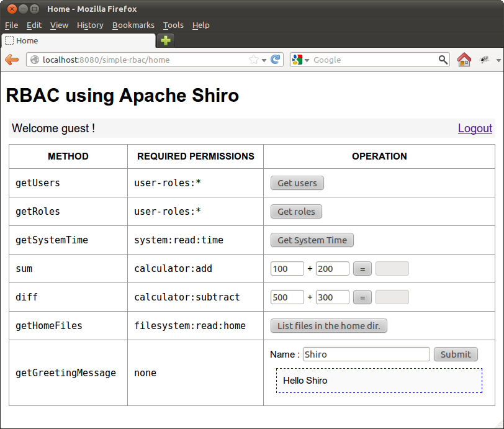Click the Logout link
This screenshot has width=504, height=429.
point(475,129)
